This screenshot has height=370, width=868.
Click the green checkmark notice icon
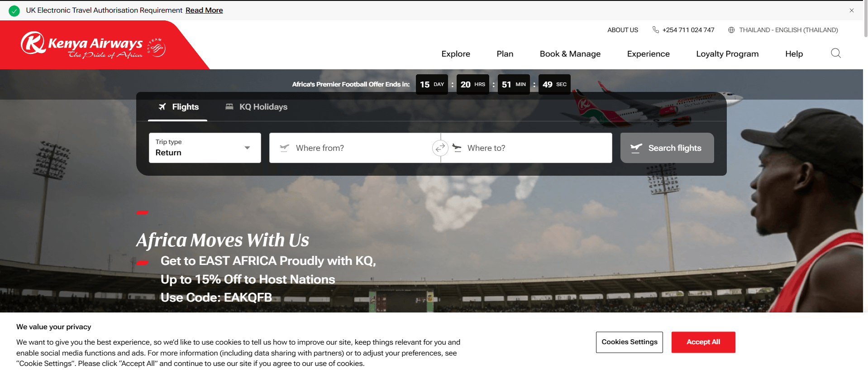click(x=14, y=10)
